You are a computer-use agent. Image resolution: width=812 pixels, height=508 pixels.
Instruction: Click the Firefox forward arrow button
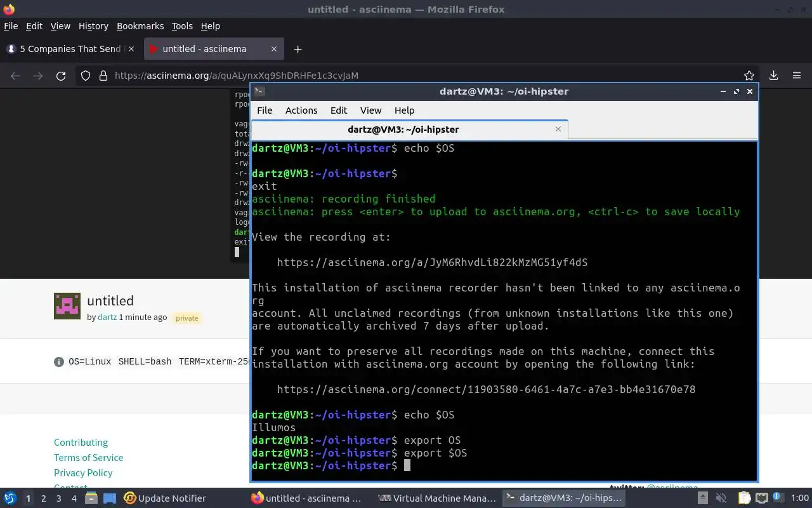(38, 76)
